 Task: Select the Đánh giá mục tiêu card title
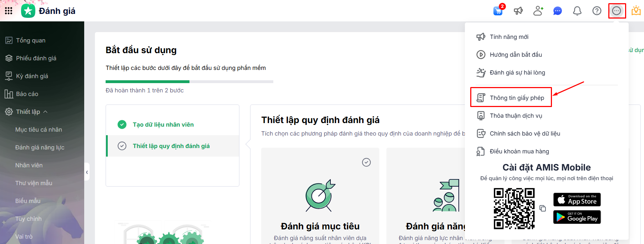(320, 226)
